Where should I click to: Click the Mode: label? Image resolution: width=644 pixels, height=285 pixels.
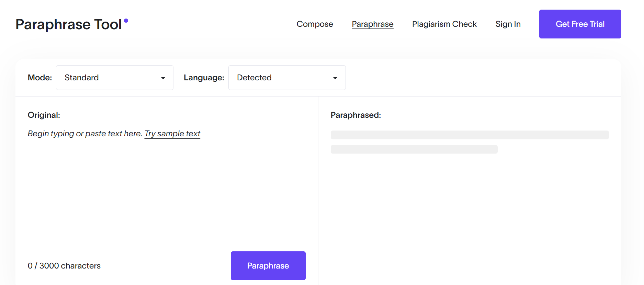coord(40,78)
